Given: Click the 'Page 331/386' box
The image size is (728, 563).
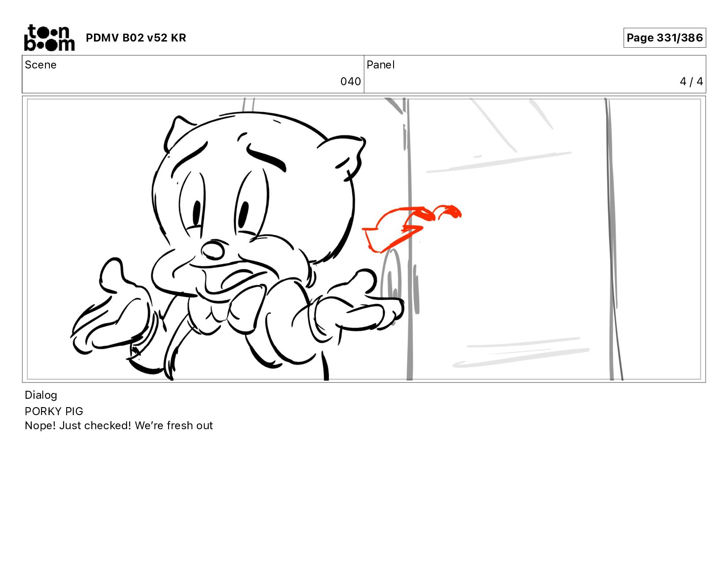Looking at the screenshot, I should coord(664,38).
